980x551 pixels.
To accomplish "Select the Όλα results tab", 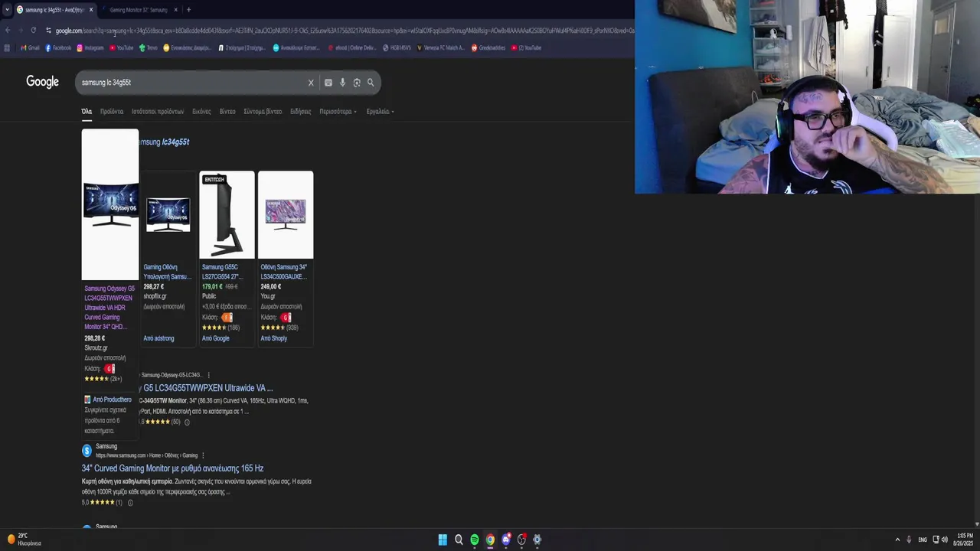I will click(x=87, y=112).
